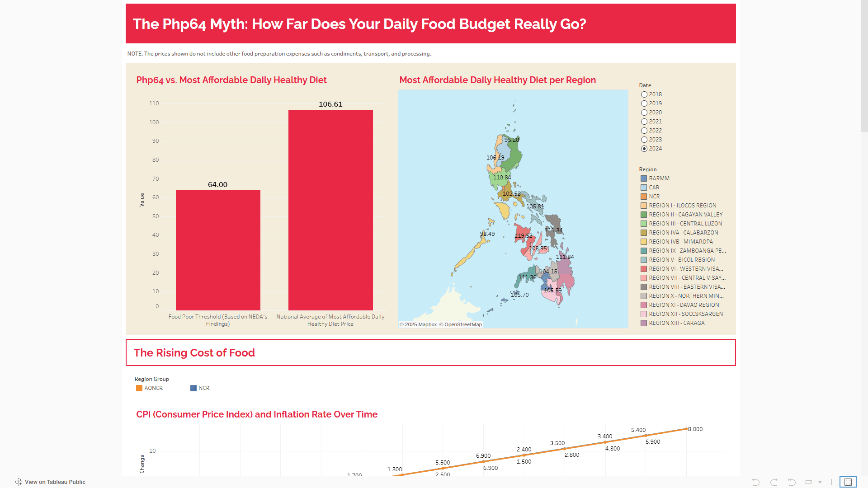Viewport: 868px width, 488px height.
Task: Click the Redo icon in bottom toolbar
Action: click(x=774, y=482)
